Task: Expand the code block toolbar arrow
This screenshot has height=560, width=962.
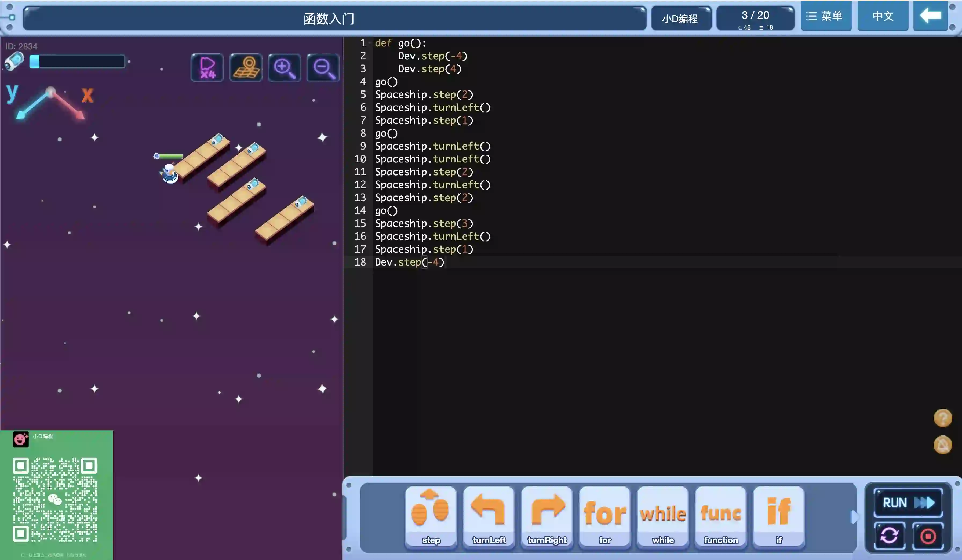Action: coord(854,517)
